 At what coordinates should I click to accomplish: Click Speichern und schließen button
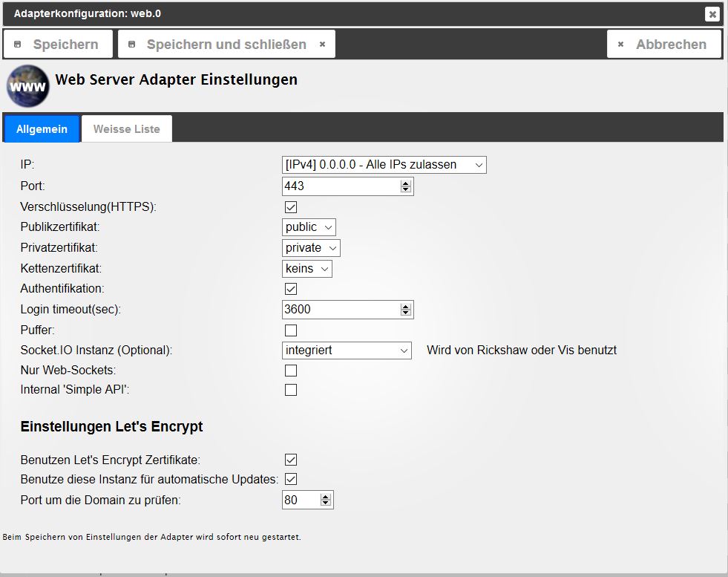click(226, 44)
